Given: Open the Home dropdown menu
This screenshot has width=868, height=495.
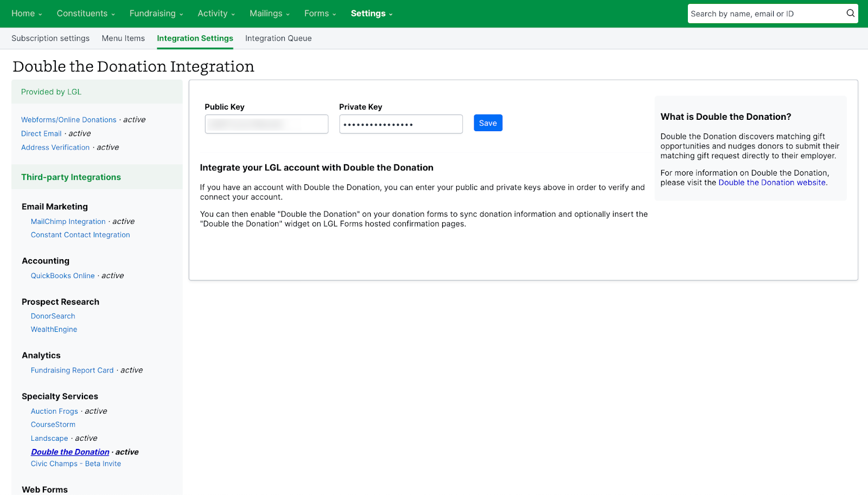Looking at the screenshot, I should (x=27, y=14).
